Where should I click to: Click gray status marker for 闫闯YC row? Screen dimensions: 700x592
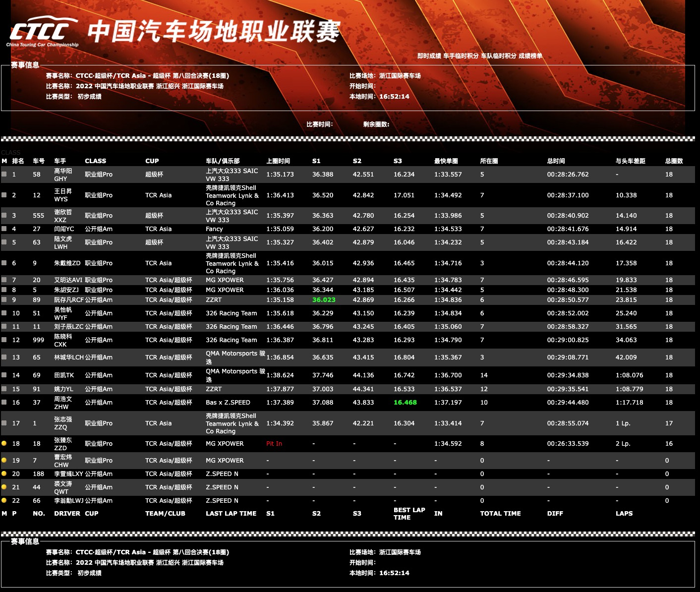pyautogui.click(x=4, y=229)
